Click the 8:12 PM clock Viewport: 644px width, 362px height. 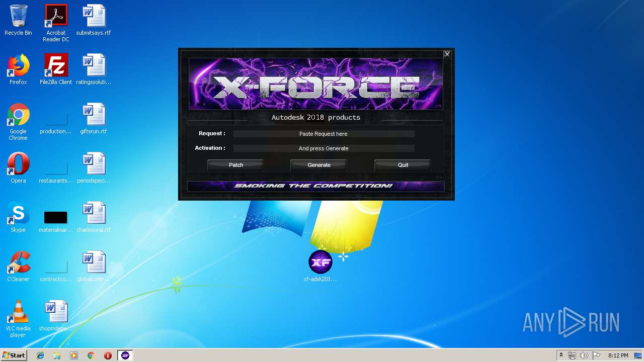pyautogui.click(x=618, y=355)
